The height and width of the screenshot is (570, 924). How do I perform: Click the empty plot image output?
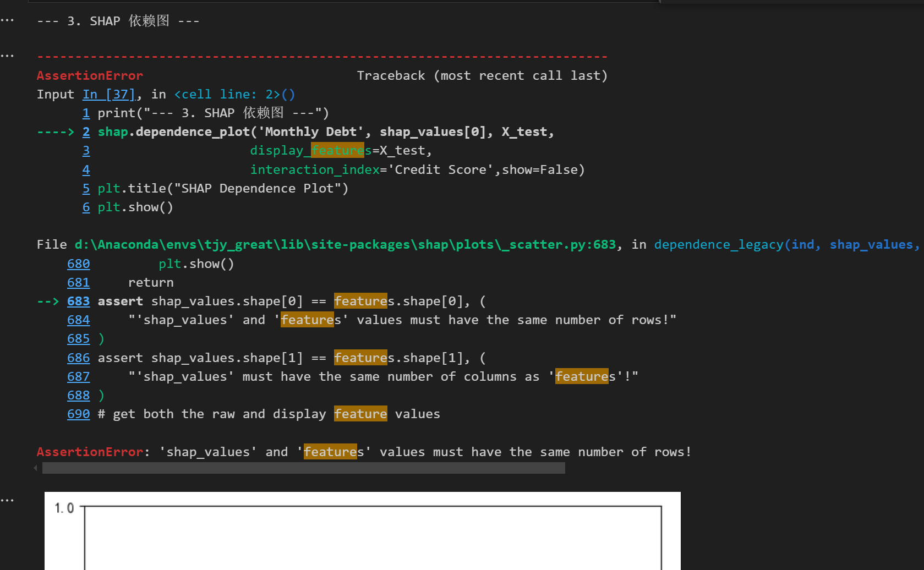(363, 531)
